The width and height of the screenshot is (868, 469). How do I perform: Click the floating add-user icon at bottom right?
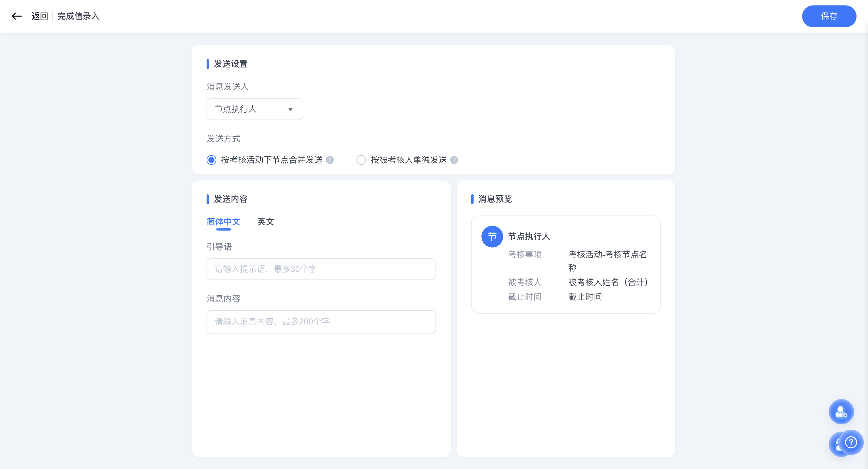point(841,411)
